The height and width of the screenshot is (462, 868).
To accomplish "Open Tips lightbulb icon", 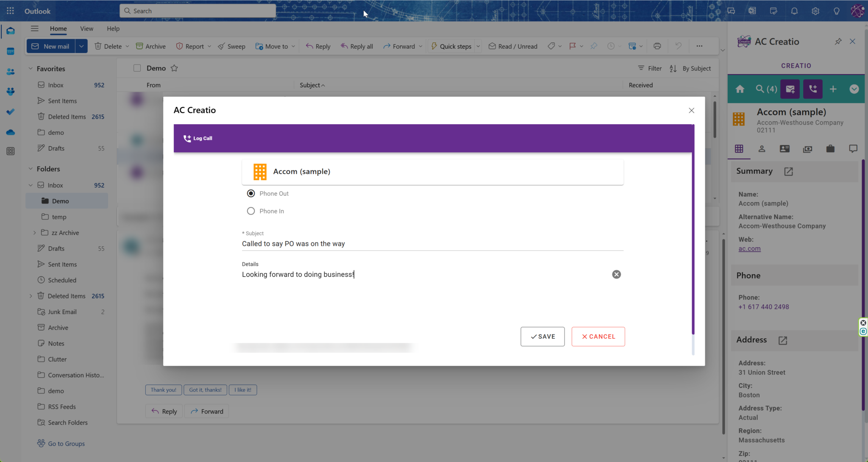I will 836,11.
